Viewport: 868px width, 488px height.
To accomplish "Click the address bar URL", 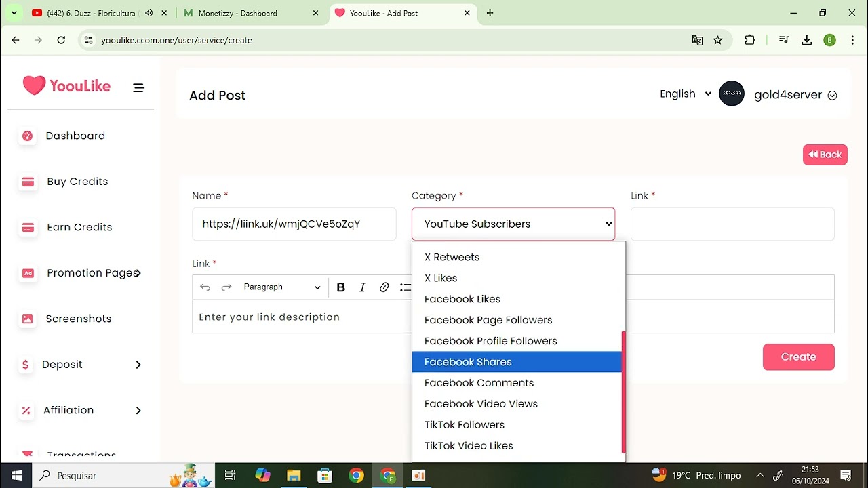I will click(x=176, y=40).
